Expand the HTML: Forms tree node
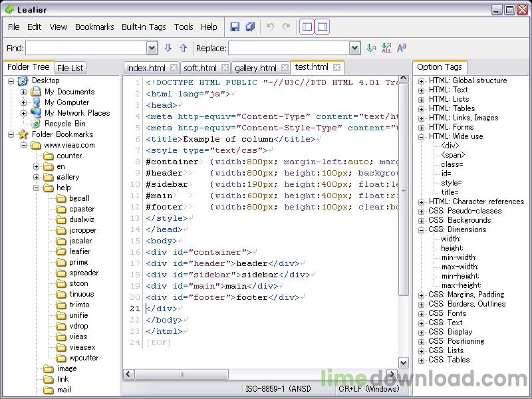This screenshot has width=532, height=399. [x=421, y=127]
